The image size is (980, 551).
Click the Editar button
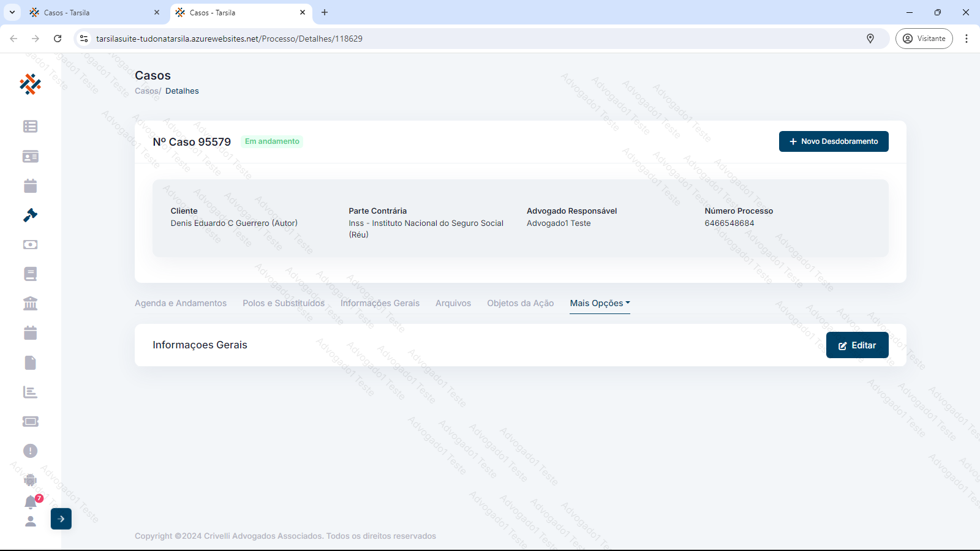tap(857, 345)
